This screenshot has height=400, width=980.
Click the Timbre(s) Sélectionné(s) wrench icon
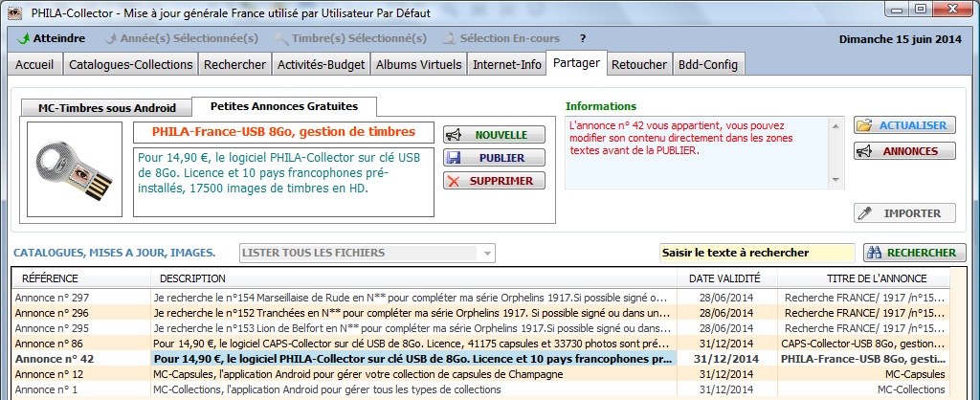pos(282,38)
